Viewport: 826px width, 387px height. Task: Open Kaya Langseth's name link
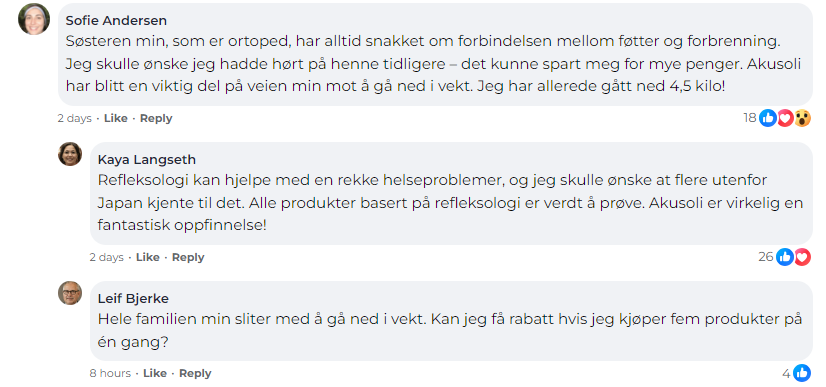click(x=147, y=160)
